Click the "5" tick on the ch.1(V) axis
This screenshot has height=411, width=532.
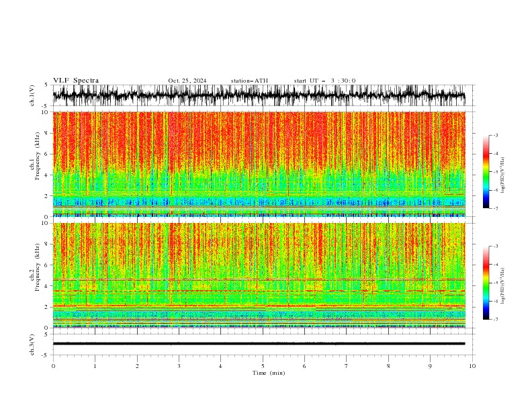[46, 85]
